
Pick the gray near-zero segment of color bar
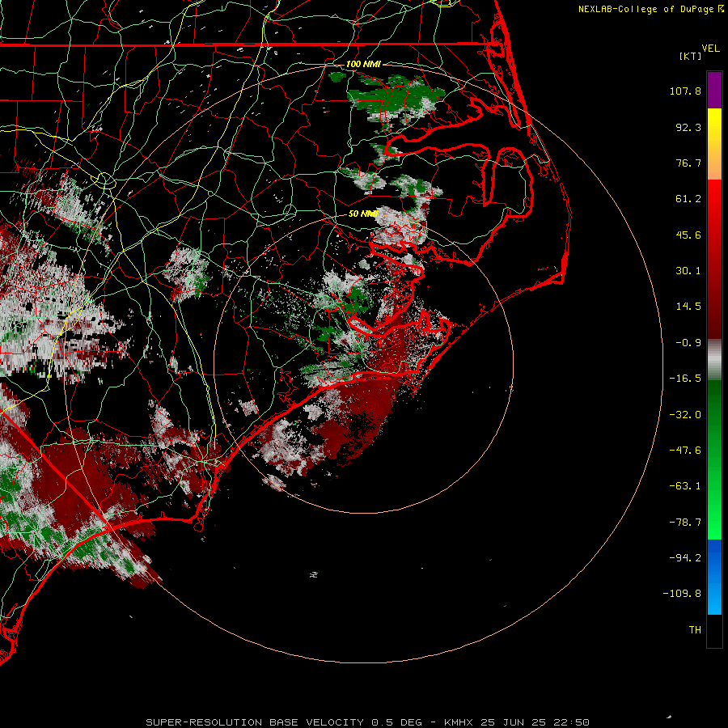pos(714,358)
